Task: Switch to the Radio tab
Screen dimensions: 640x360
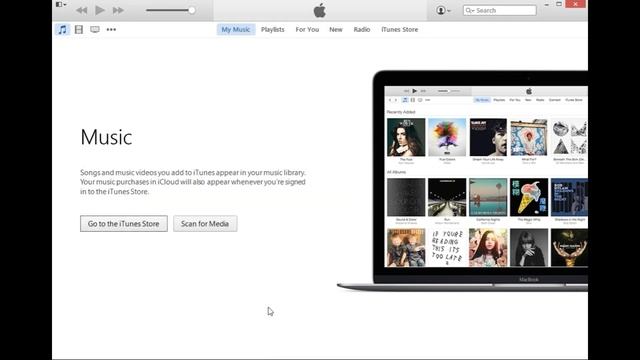Action: (x=362, y=29)
